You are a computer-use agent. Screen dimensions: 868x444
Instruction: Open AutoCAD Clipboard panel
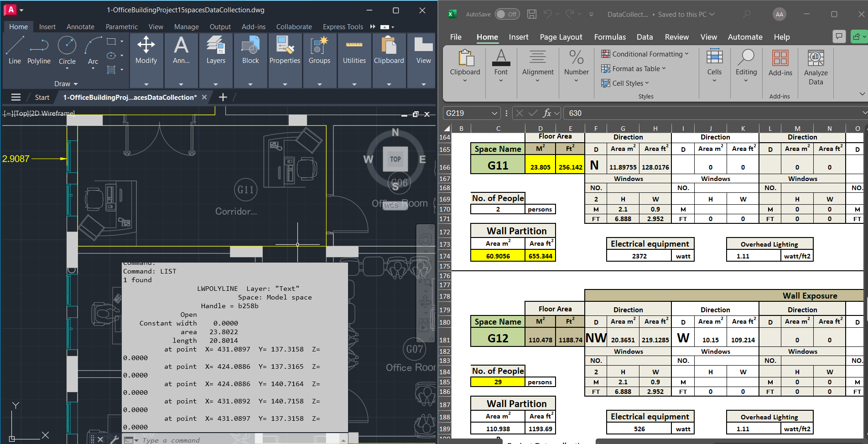click(x=389, y=61)
